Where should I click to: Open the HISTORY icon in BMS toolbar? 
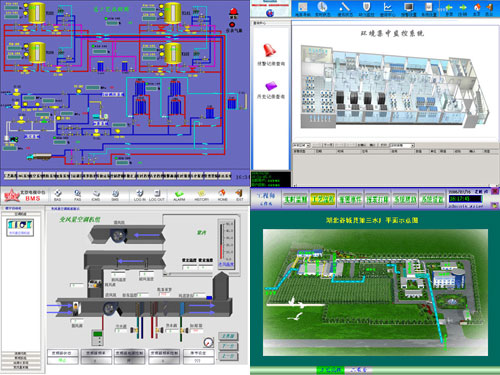(x=201, y=194)
